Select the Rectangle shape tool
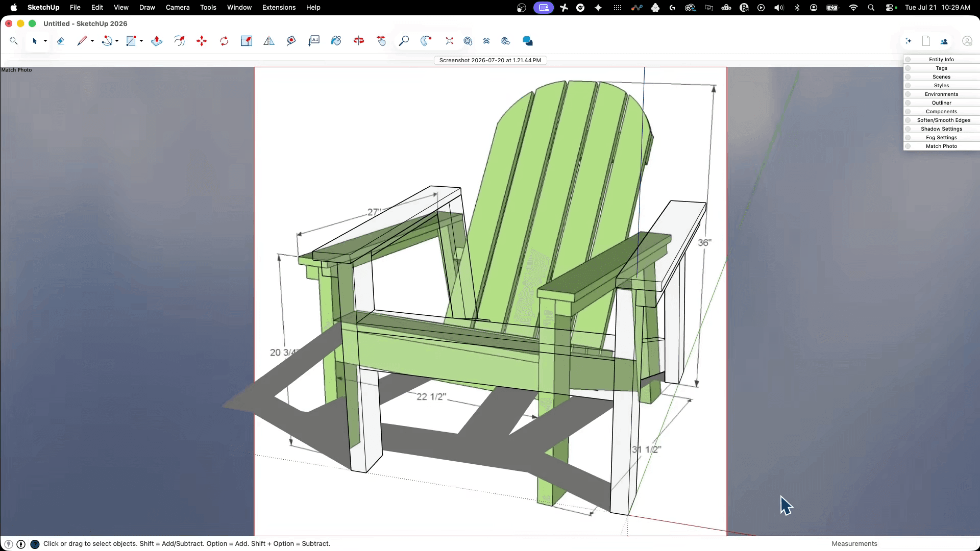The width and height of the screenshot is (980, 551). click(x=131, y=41)
